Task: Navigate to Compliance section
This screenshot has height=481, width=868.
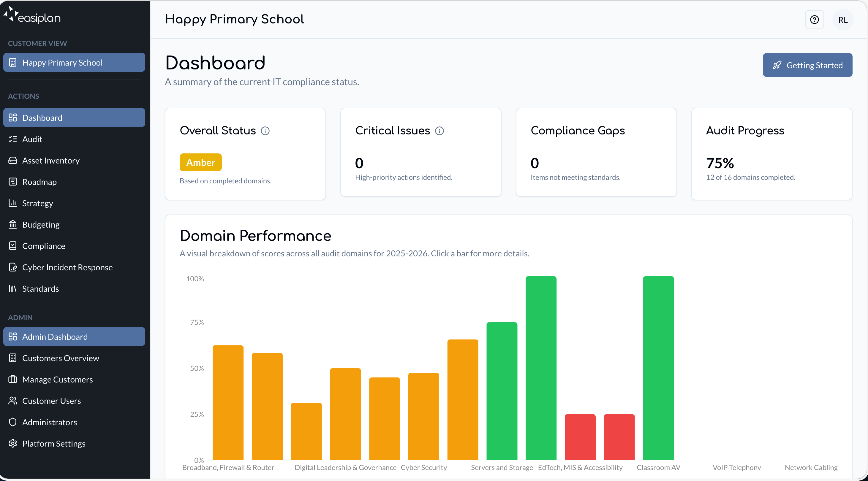Action: click(x=74, y=246)
